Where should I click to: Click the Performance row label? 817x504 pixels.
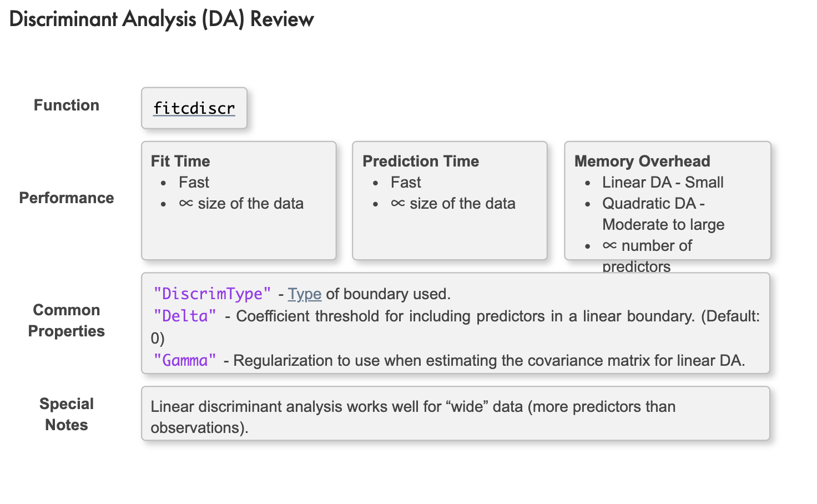pos(67,198)
